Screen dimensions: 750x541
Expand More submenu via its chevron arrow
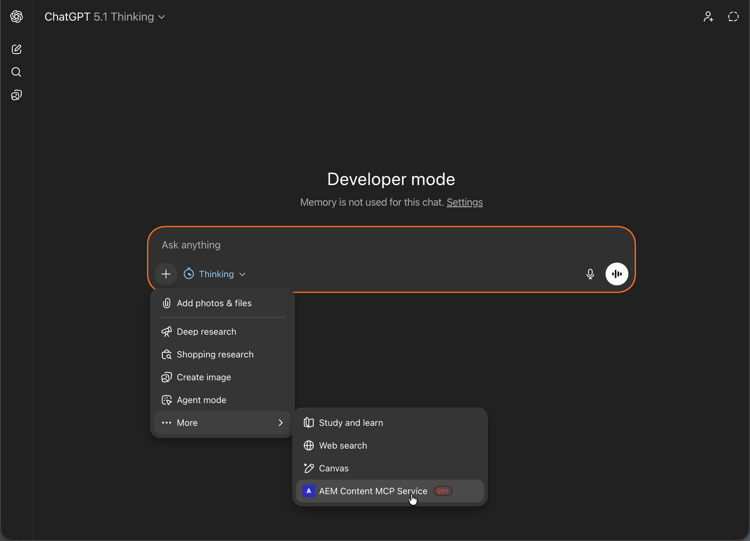tap(281, 423)
